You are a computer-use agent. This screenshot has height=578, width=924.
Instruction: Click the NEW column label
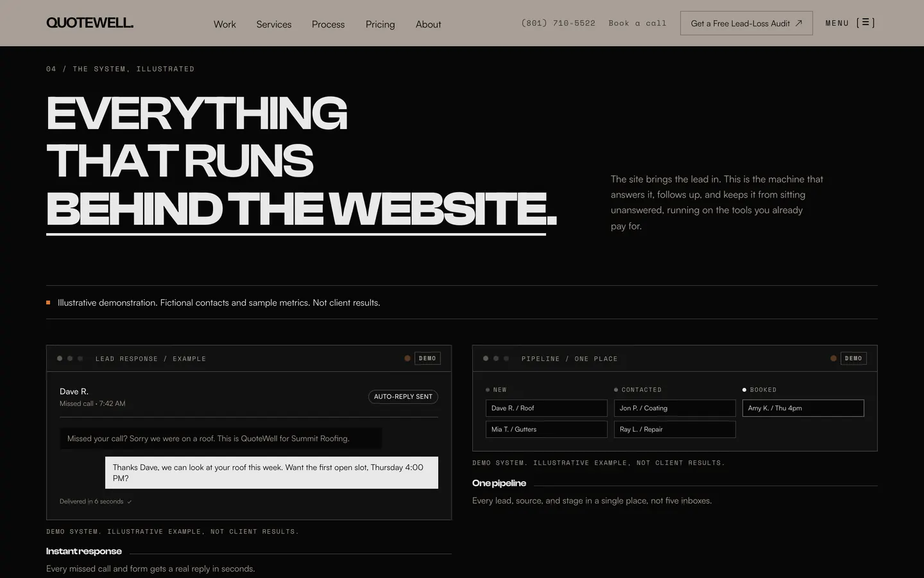coord(499,390)
